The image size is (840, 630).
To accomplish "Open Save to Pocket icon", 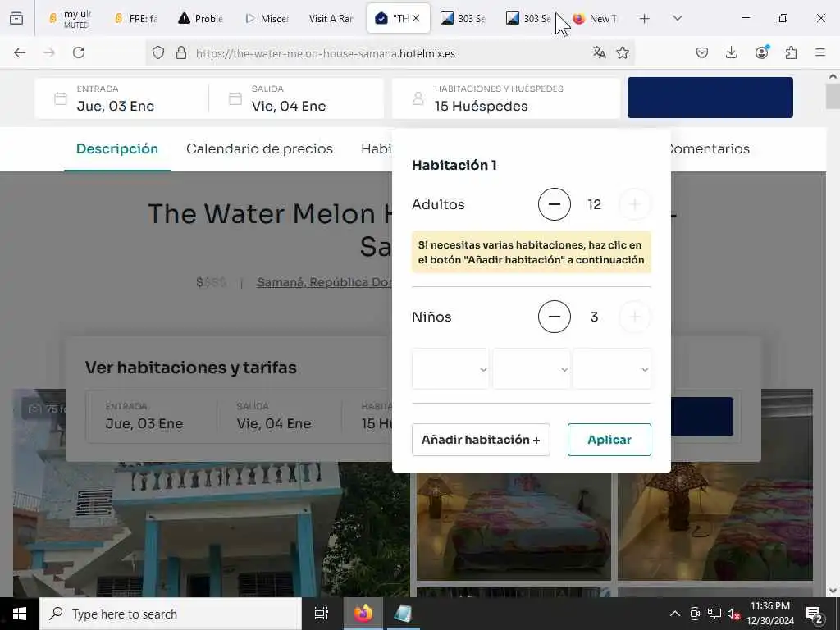I will (702, 52).
